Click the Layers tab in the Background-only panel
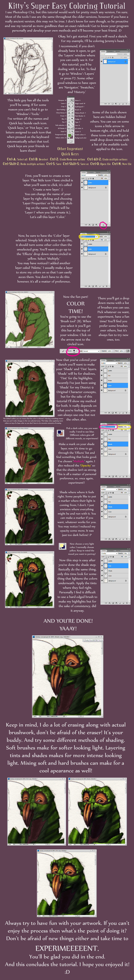The width and height of the screenshot is (134, 980). 103,51
